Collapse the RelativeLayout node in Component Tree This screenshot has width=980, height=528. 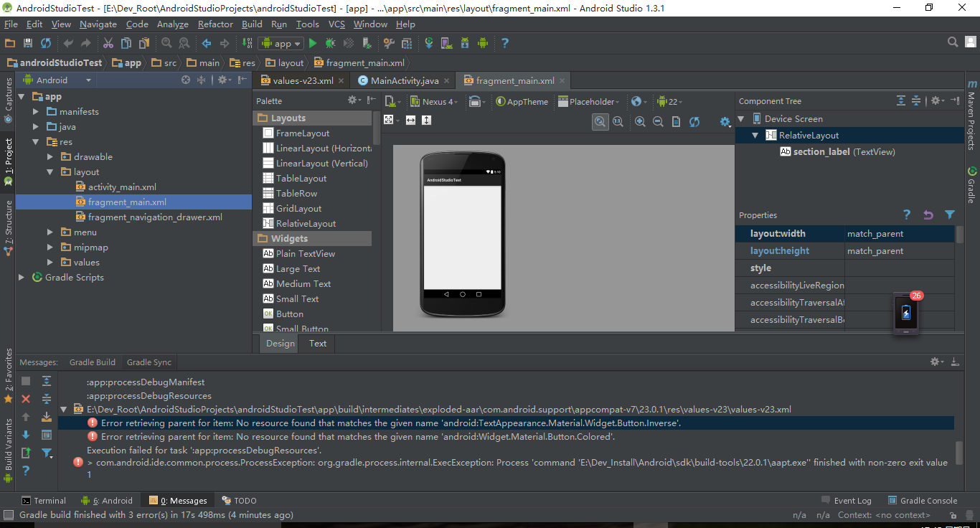pos(755,136)
